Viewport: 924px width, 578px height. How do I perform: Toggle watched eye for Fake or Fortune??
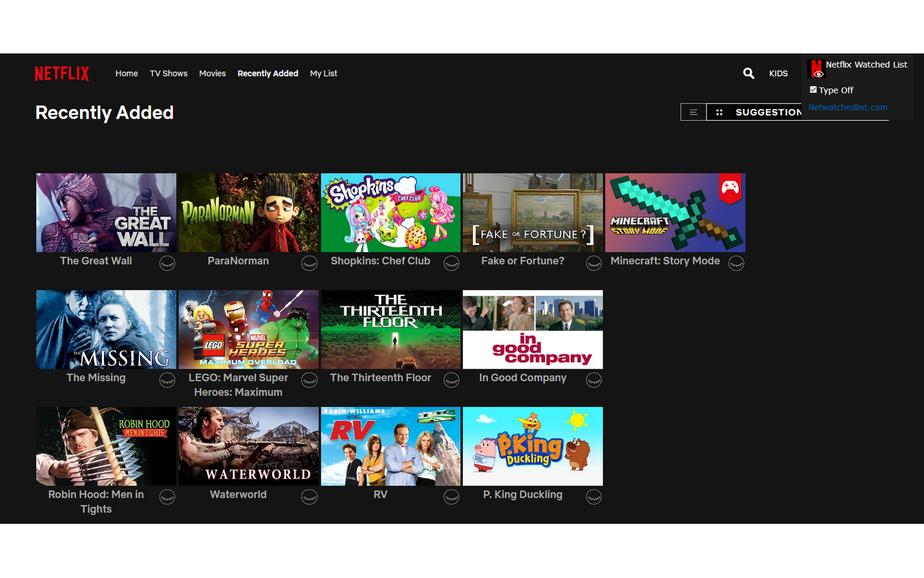594,263
